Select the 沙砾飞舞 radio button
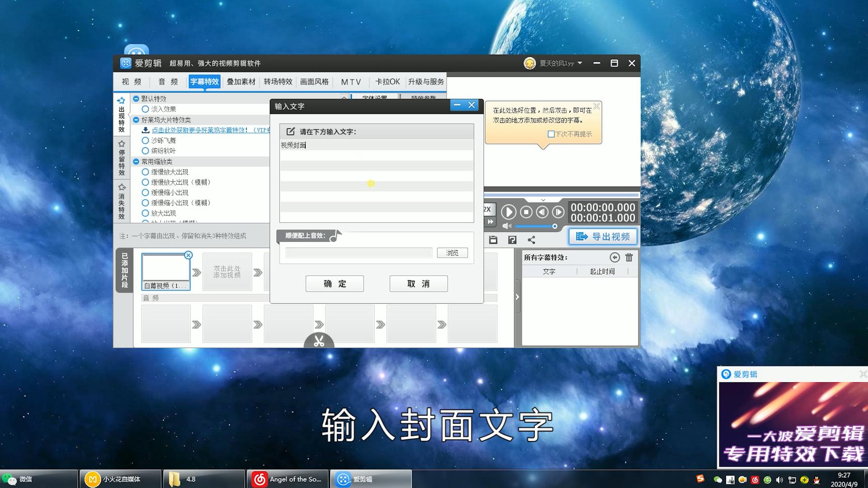This screenshot has width=868, height=488. click(x=145, y=141)
